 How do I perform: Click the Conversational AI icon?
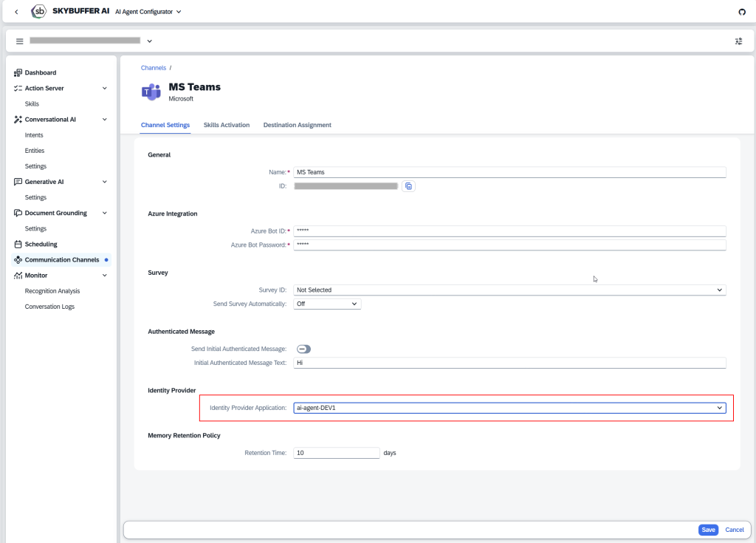tap(18, 119)
